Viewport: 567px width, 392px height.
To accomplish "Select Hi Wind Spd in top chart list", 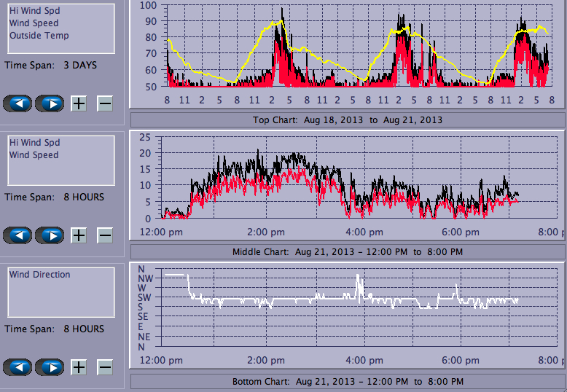I will click(34, 11).
